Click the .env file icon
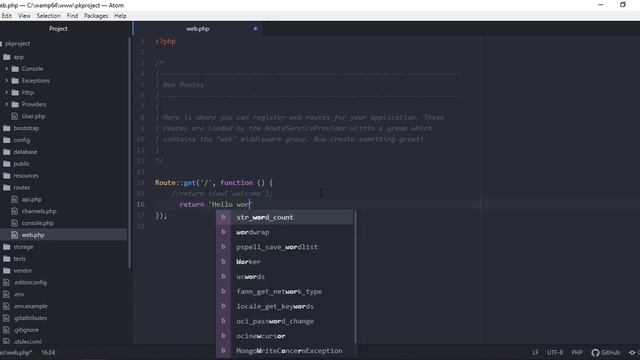The image size is (640, 360). tap(6, 294)
